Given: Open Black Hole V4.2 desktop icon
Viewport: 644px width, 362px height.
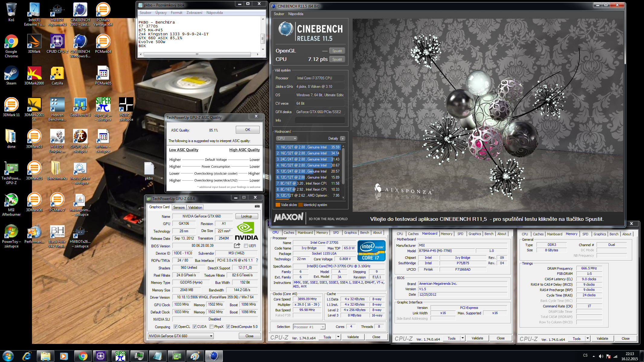Looking at the screenshot, I should [x=57, y=236].
